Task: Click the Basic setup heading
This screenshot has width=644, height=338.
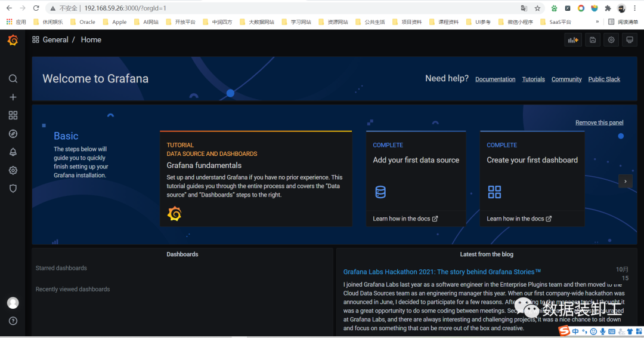Action: [66, 136]
